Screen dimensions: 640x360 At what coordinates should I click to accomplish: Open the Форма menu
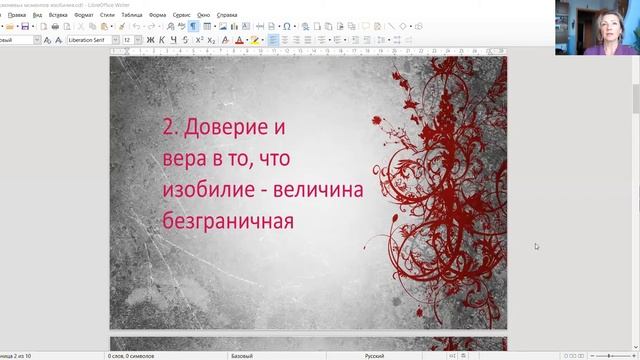(157, 15)
